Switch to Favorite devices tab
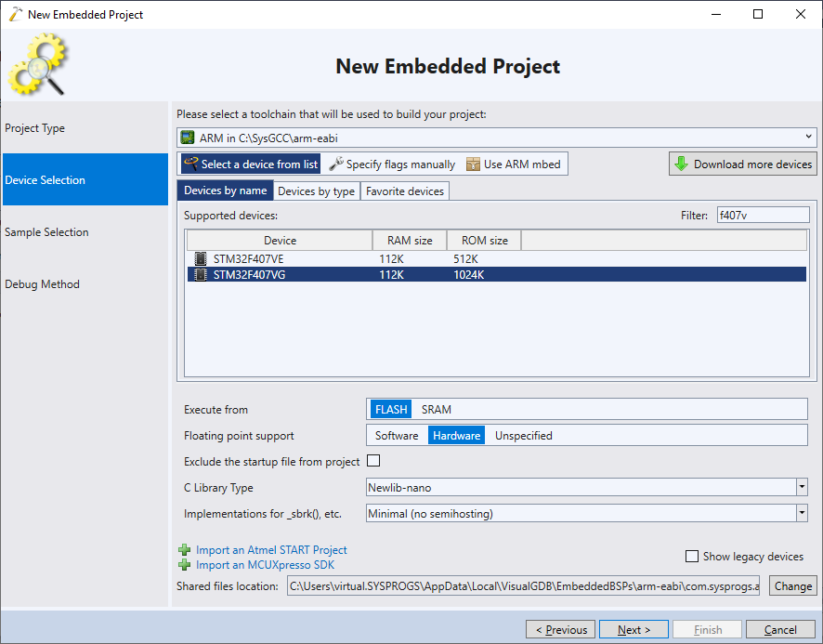The height and width of the screenshot is (644, 823). (405, 191)
